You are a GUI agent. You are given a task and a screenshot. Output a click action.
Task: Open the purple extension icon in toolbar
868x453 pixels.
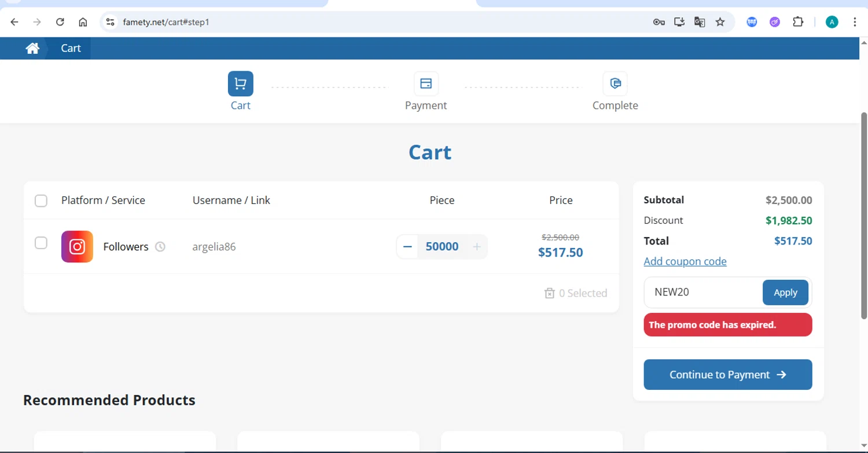coord(775,22)
